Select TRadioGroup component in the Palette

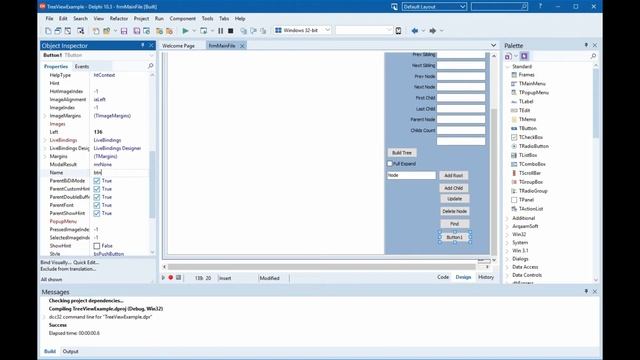533,191
